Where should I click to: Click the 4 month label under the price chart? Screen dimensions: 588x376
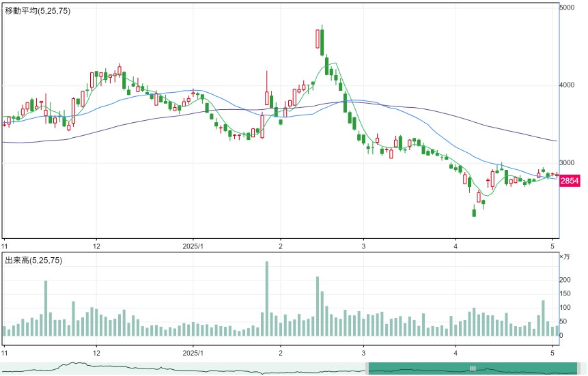(x=456, y=246)
